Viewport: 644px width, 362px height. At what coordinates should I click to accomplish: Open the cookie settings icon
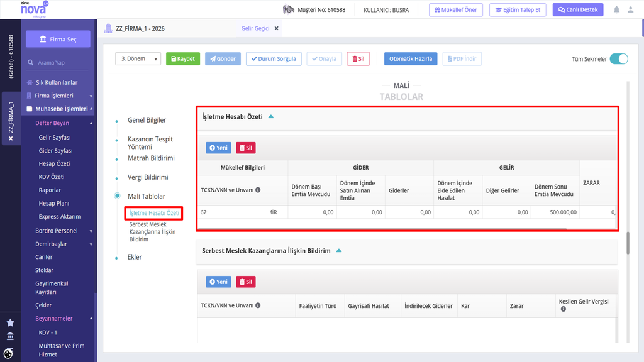[8, 353]
